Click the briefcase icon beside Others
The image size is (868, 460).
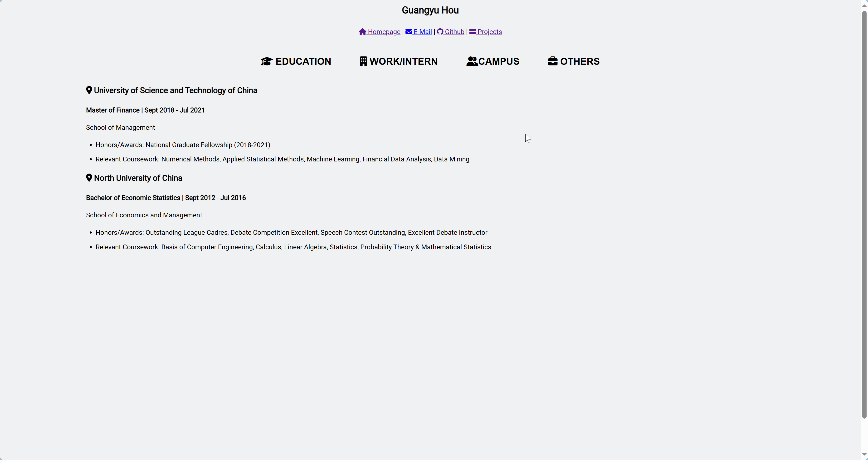pyautogui.click(x=553, y=61)
